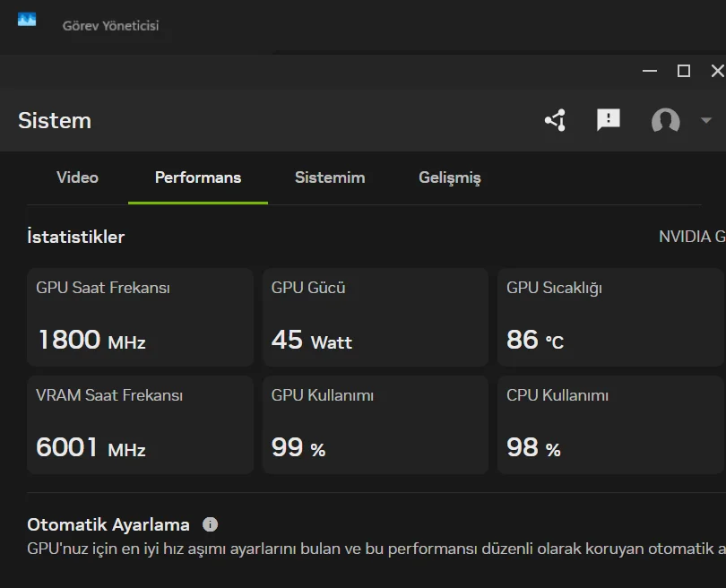The image size is (726, 588).
Task: Click the Sistem heading
Action: 55,121
